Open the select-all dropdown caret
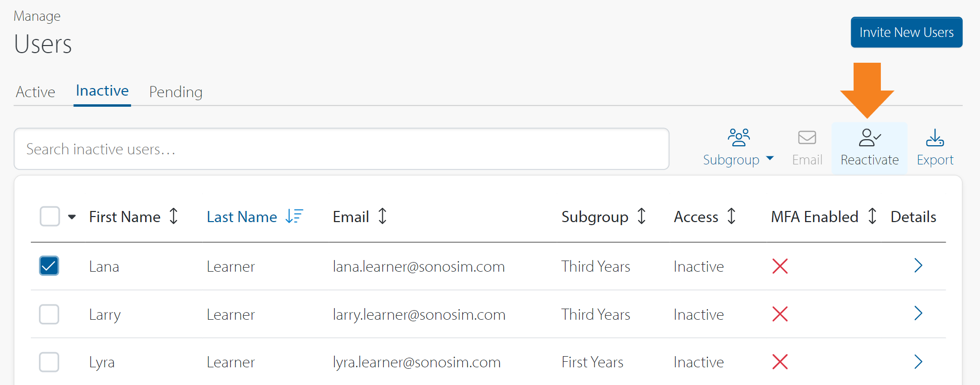The height and width of the screenshot is (385, 980). click(72, 217)
